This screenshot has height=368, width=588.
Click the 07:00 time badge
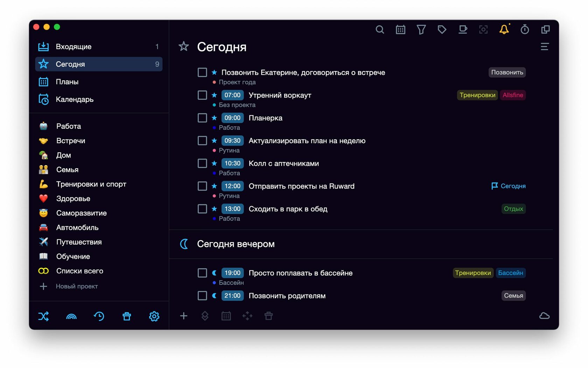point(232,95)
